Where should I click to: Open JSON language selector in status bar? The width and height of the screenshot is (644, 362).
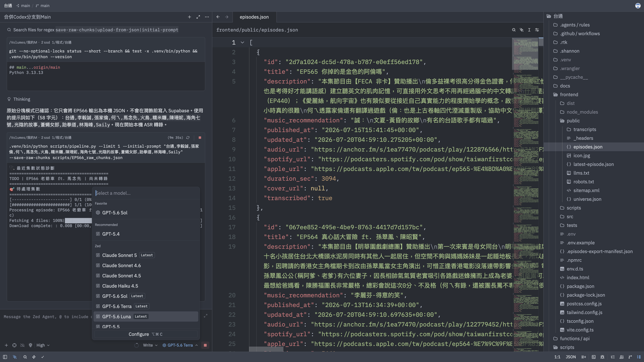[571, 357]
